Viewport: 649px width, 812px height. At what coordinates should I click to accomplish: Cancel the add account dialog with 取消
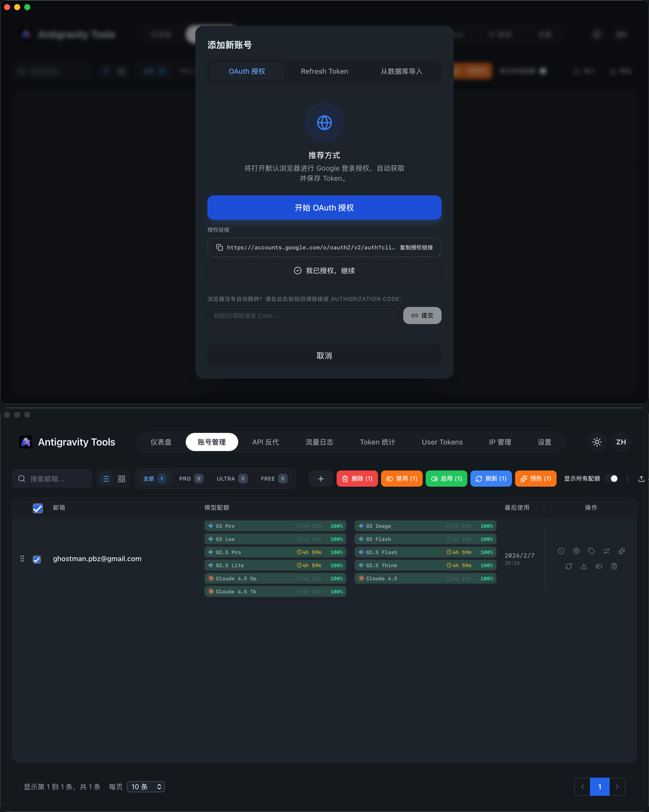point(324,356)
